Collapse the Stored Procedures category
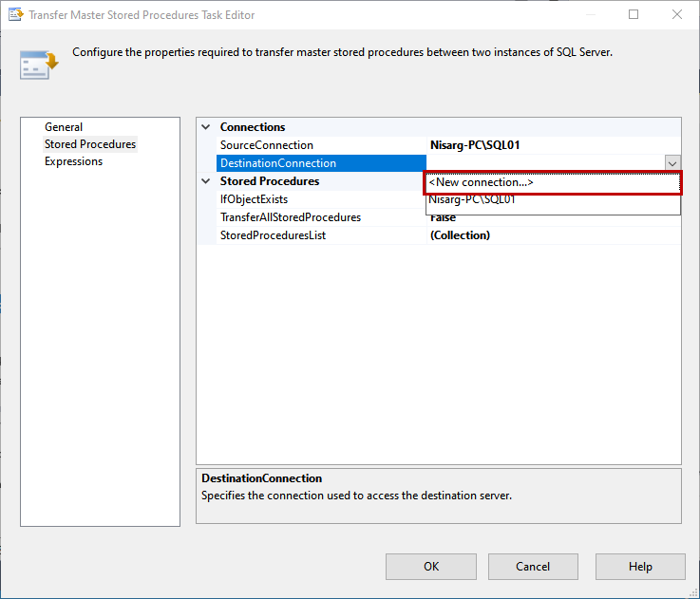Viewport: 700px width, 599px height. [206, 181]
